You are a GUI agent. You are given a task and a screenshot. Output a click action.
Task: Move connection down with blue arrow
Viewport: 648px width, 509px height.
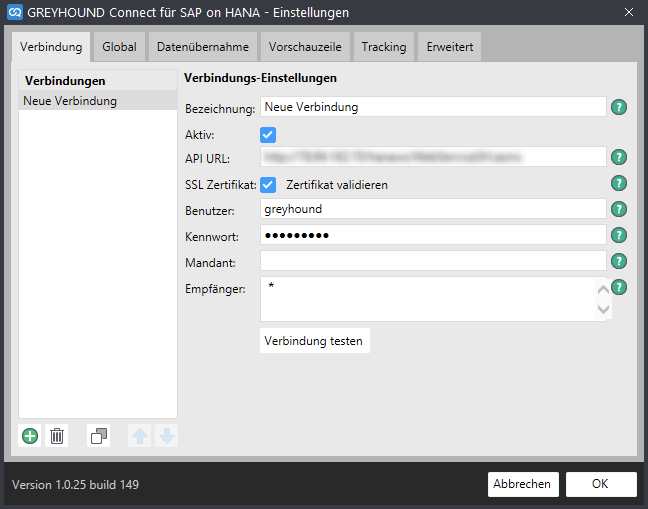click(167, 436)
